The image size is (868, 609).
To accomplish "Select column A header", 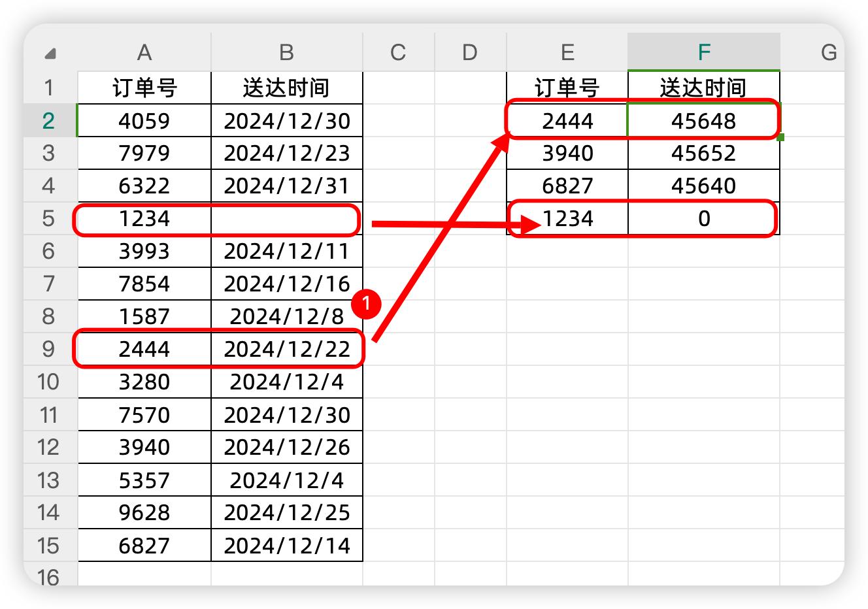I will point(144,52).
